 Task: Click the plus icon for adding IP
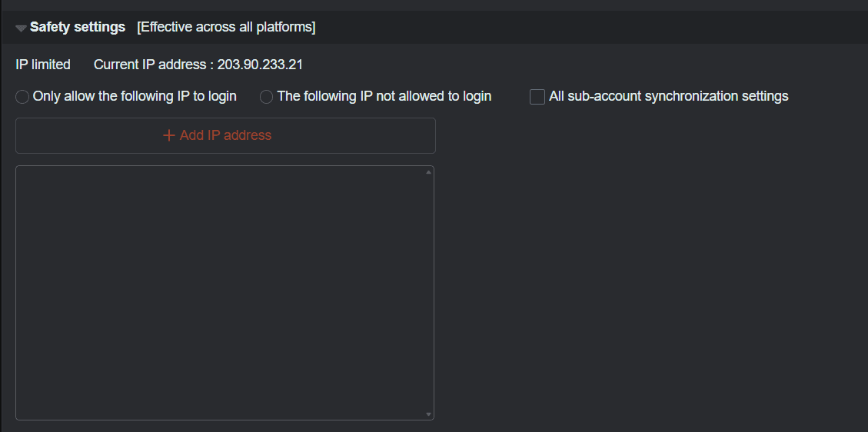(169, 135)
